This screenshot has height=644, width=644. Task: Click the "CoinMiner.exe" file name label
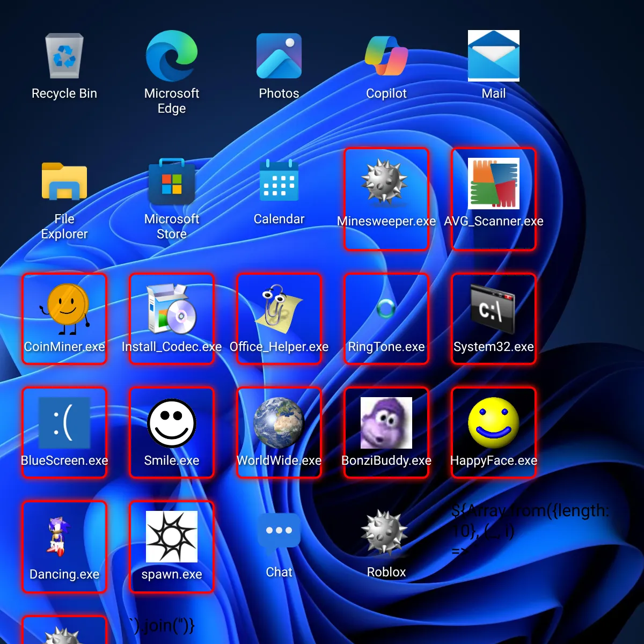click(64, 347)
